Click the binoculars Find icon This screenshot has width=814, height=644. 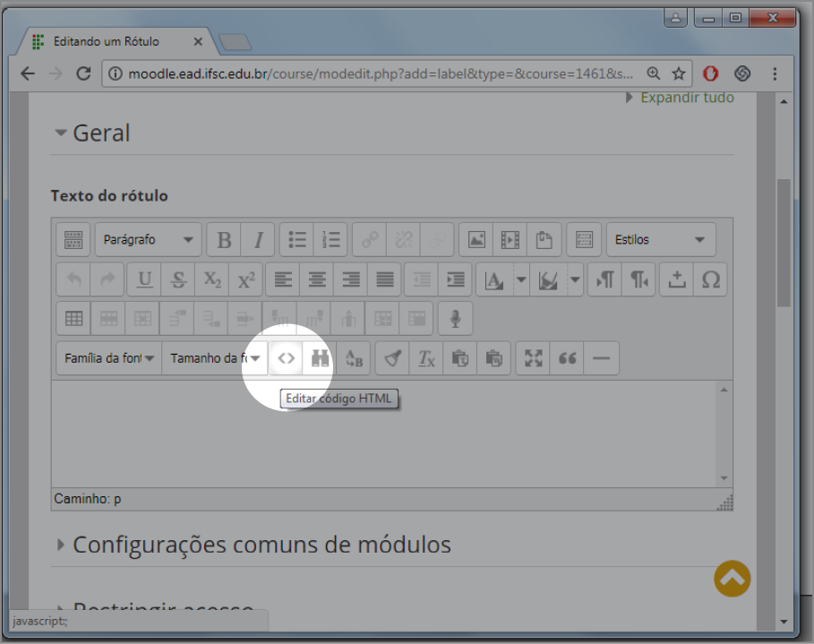tap(320, 358)
